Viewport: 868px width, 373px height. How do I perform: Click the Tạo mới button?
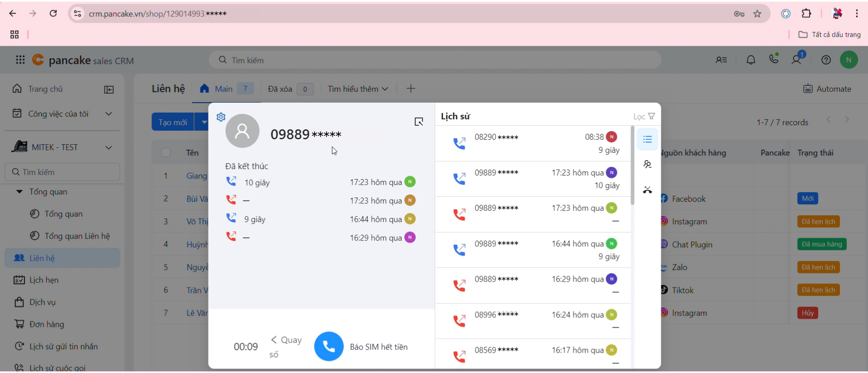172,122
